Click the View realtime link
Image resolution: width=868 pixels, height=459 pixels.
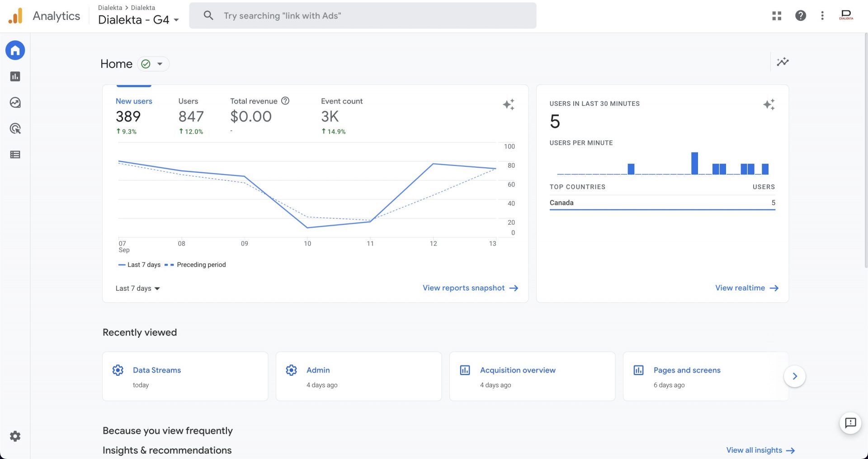pos(740,288)
